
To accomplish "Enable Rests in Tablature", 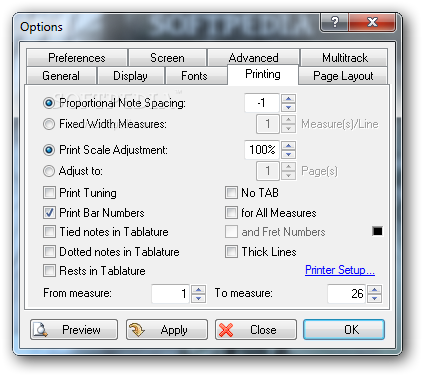I will [x=49, y=271].
